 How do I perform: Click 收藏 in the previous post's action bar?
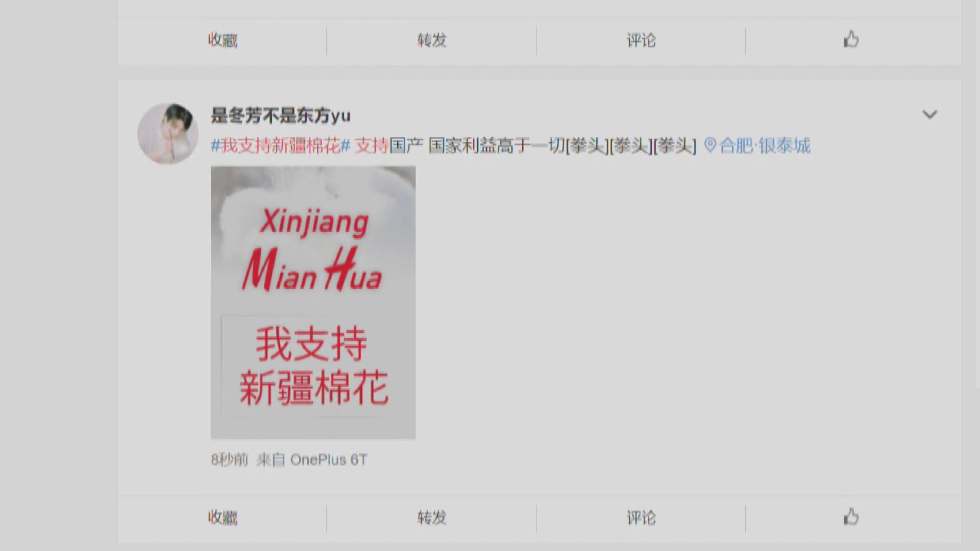(x=223, y=40)
